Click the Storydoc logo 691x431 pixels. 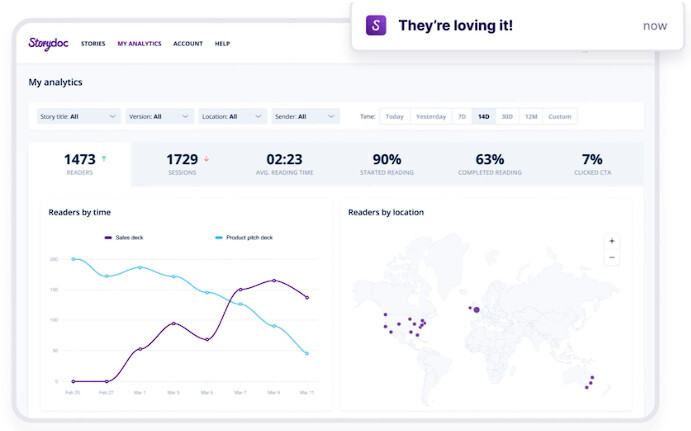[48, 44]
